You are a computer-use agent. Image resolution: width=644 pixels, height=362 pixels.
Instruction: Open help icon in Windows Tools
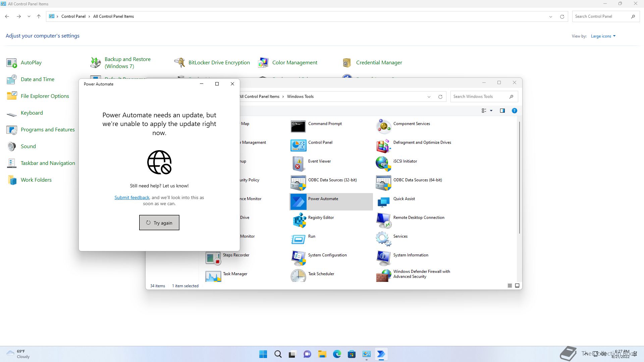tap(514, 111)
